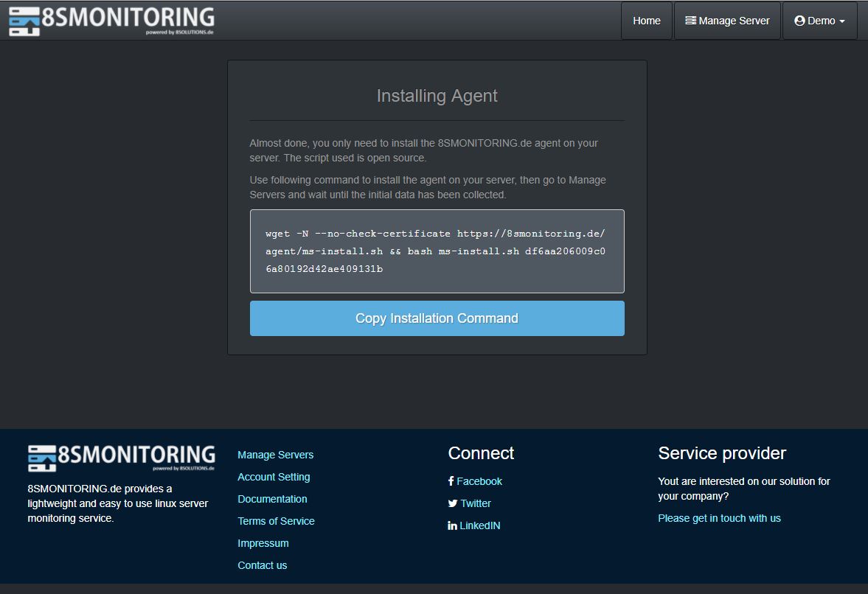Open the Facebook text link under Connect
The width and height of the screenshot is (868, 594).
[x=479, y=481]
